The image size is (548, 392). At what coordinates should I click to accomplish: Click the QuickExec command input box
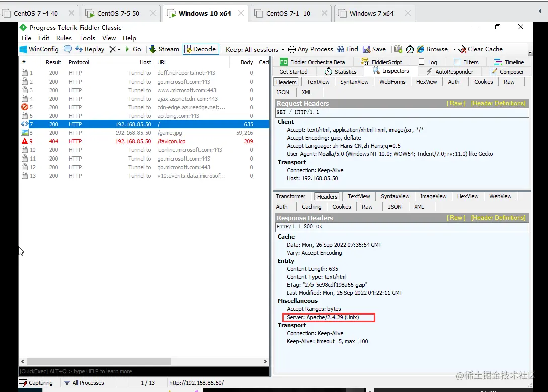point(144,371)
